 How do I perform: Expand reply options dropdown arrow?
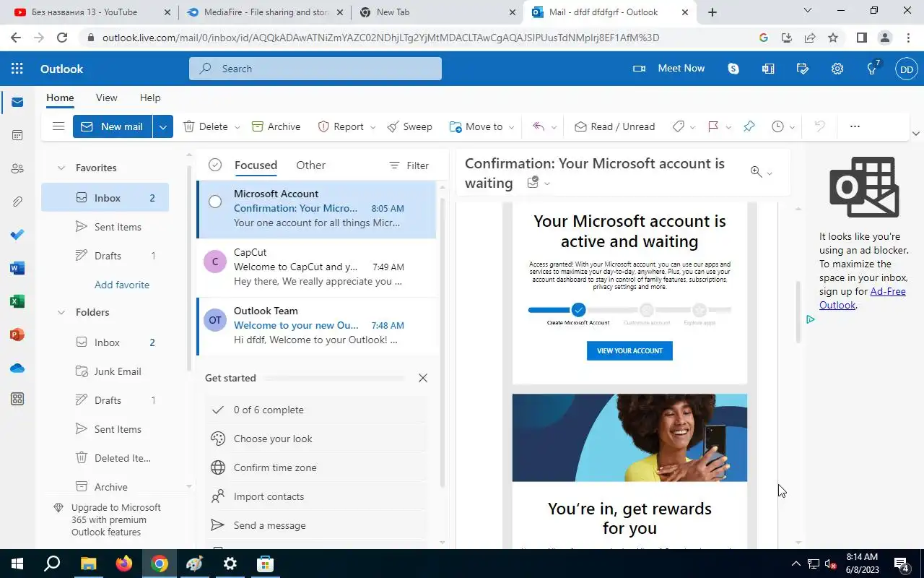tap(554, 127)
